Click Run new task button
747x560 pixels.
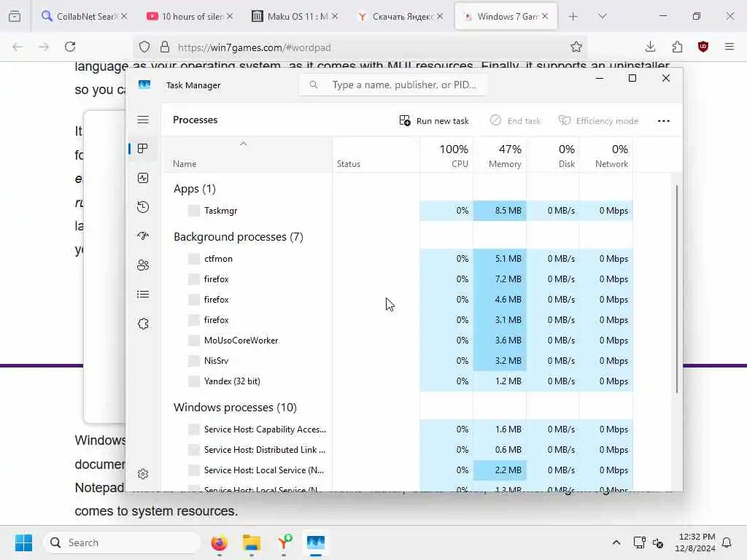click(x=434, y=121)
